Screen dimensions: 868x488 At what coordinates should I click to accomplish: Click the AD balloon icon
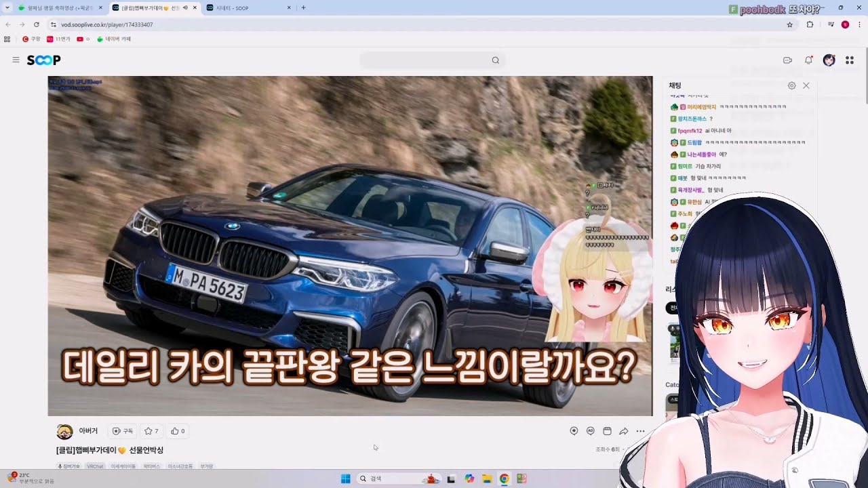[x=591, y=431]
